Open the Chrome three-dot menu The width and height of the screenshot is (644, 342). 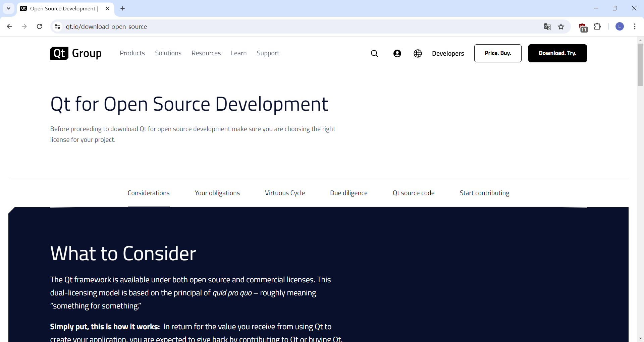(x=635, y=26)
